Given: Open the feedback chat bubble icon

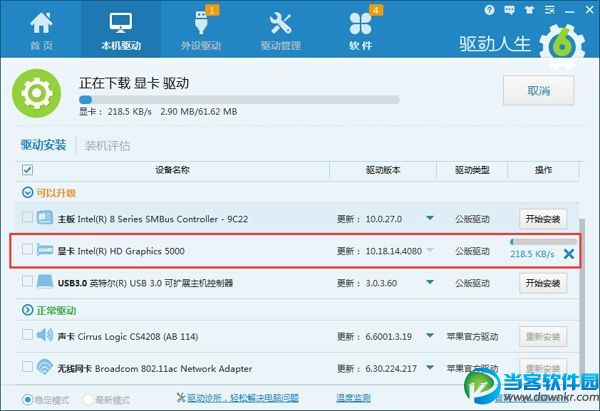Looking at the screenshot, I should pos(509,10).
